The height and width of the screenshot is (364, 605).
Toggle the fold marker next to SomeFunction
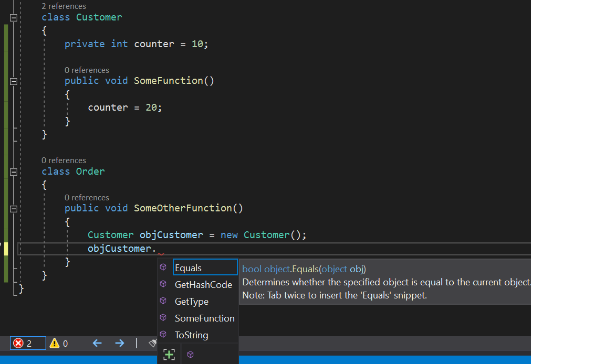(x=13, y=81)
